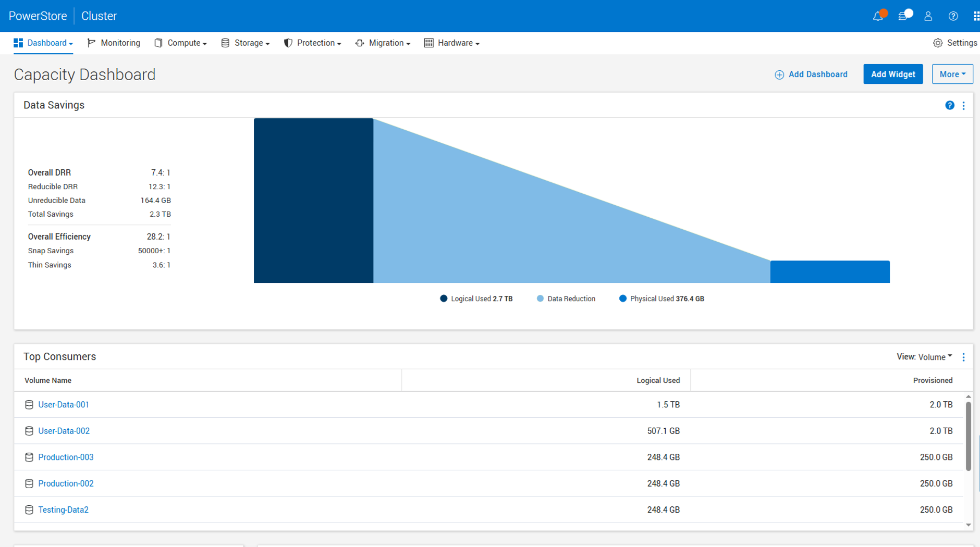Sort by Volume Name column header

point(48,380)
